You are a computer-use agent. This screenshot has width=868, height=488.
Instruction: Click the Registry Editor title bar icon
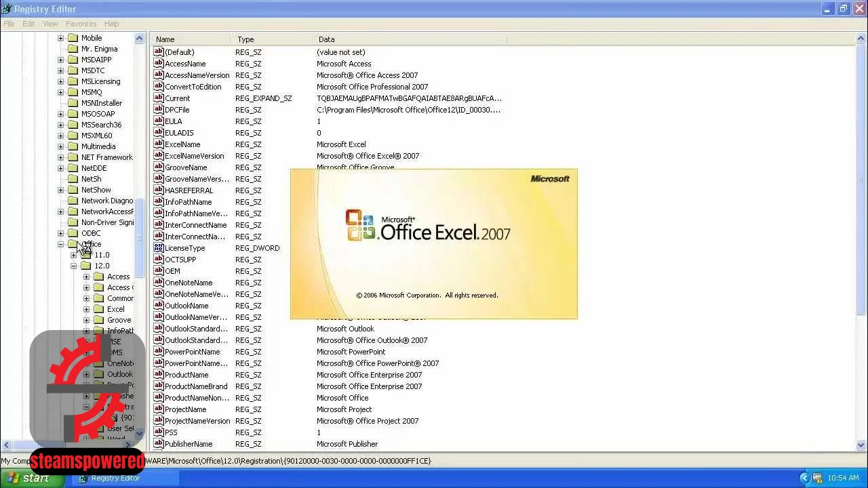(7, 9)
